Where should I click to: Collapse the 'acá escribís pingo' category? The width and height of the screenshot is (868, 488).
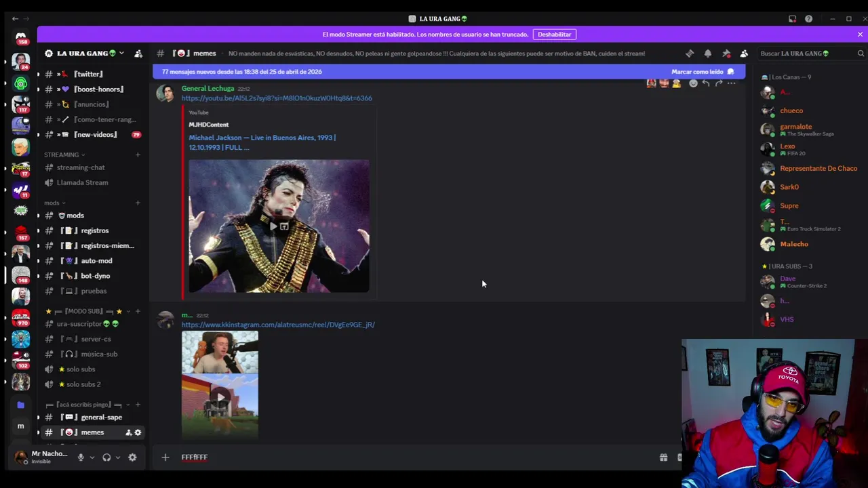[x=87, y=405]
